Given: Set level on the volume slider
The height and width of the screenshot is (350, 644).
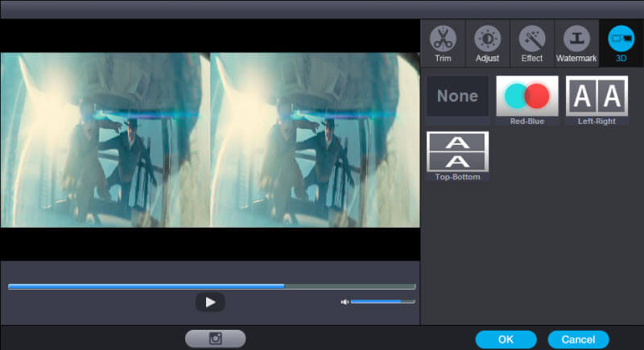Looking at the screenshot, I should pos(383,302).
